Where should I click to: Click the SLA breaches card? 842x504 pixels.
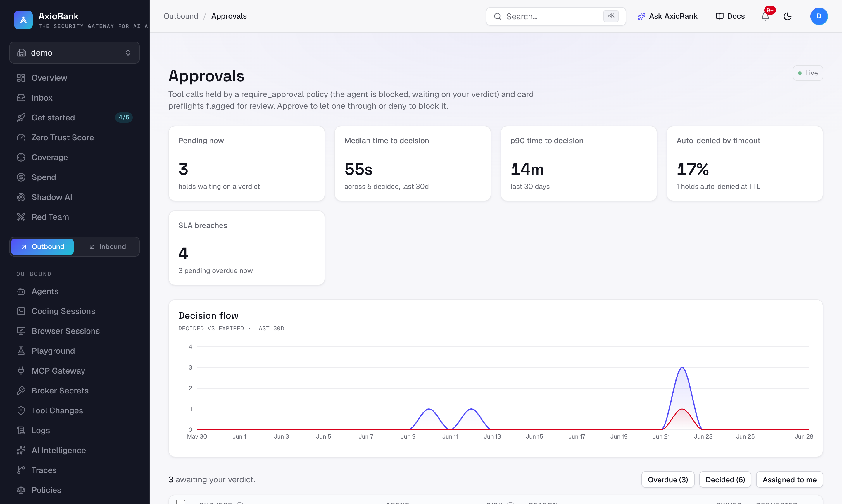coord(246,248)
